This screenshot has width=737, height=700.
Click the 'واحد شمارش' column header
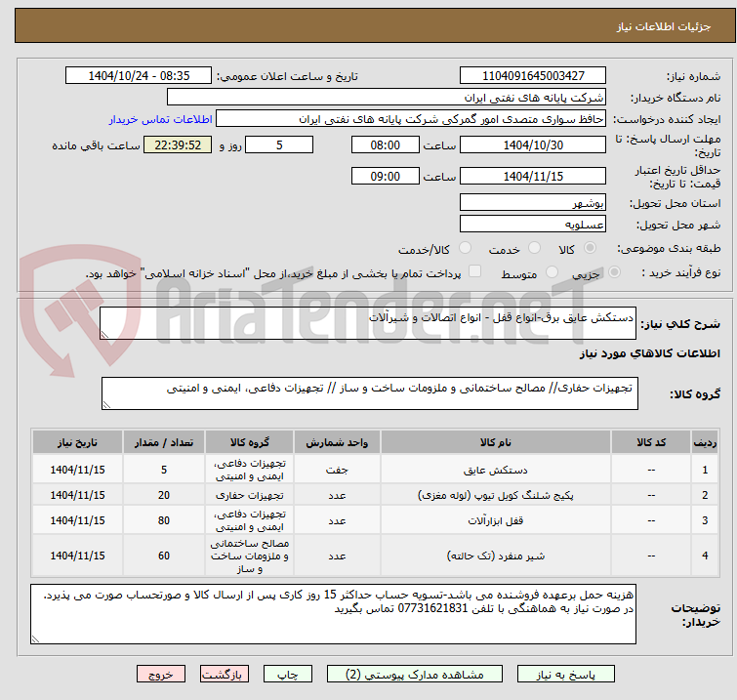coord(337,442)
